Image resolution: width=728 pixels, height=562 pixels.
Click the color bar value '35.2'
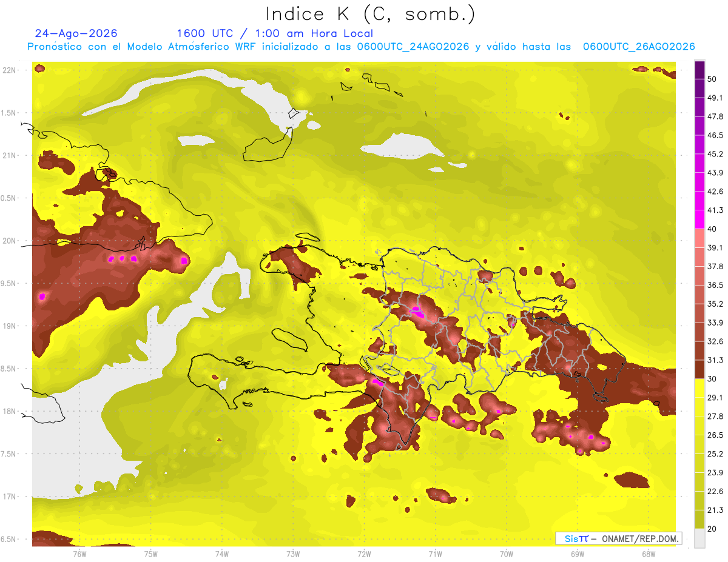point(715,304)
